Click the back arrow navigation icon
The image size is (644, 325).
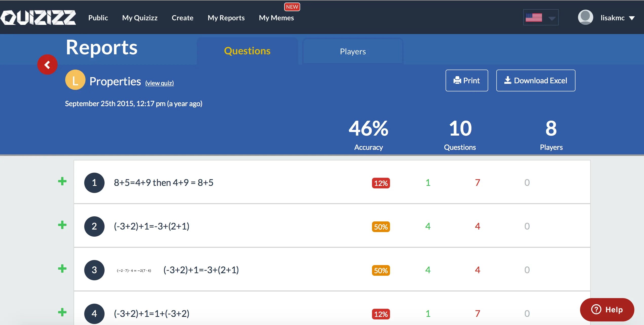[x=47, y=65]
